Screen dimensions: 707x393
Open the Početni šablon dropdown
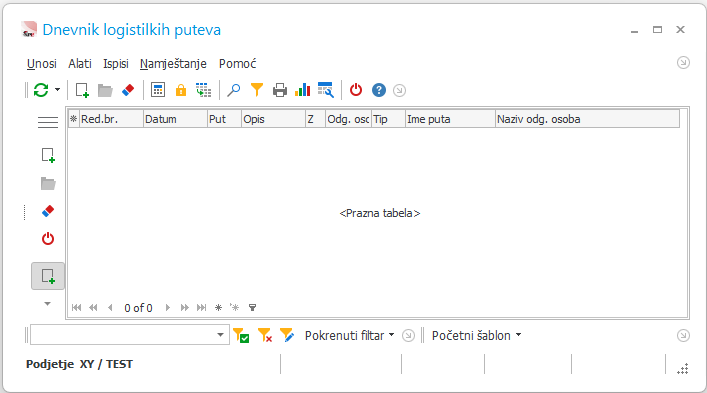(477, 335)
